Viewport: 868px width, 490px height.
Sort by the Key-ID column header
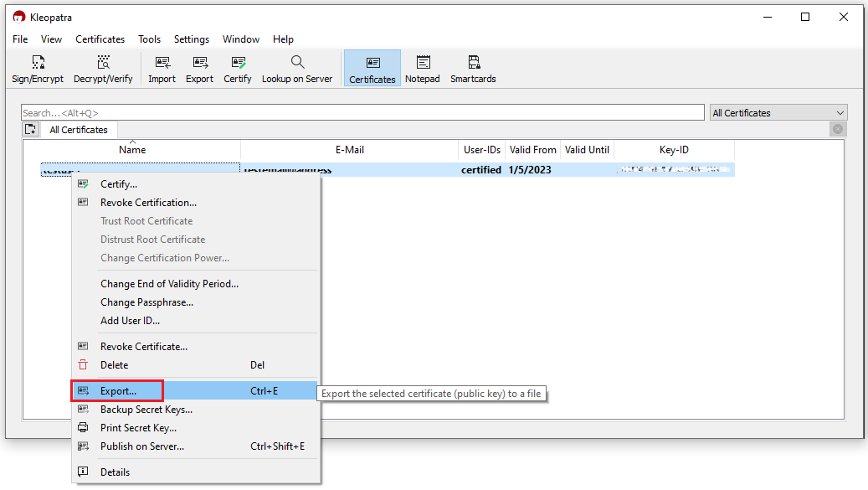675,150
